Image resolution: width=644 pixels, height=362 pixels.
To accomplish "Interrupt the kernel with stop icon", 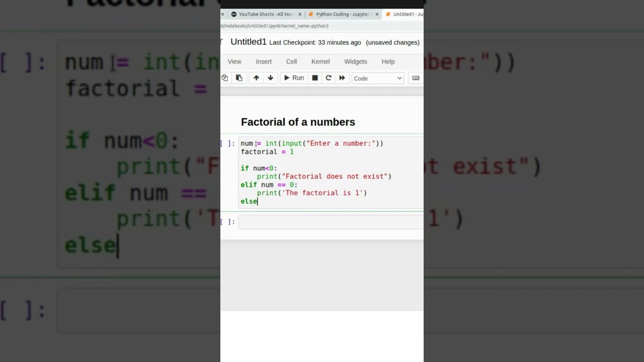I will point(315,78).
